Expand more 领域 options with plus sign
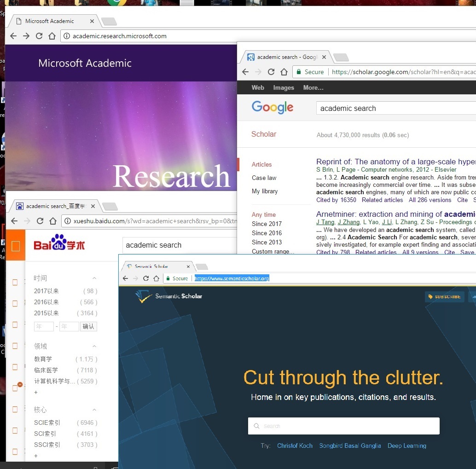Image resolution: width=476 pixels, height=469 pixels. [36, 392]
